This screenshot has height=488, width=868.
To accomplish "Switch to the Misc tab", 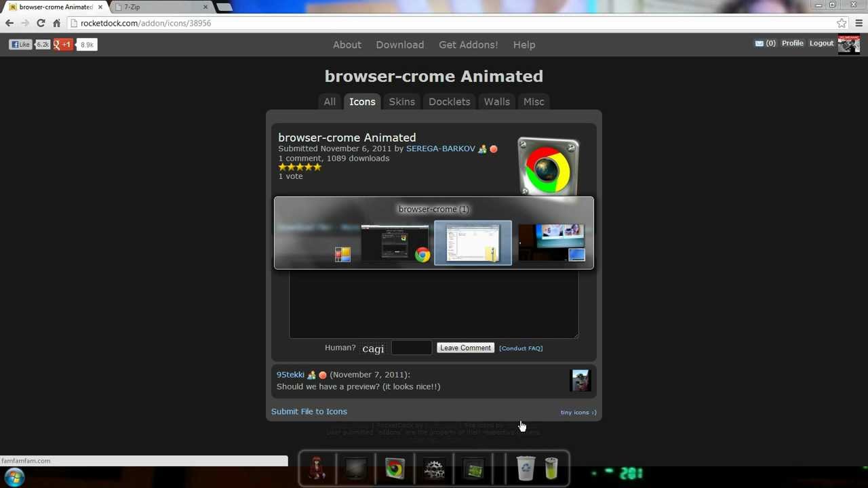I will coord(534,102).
